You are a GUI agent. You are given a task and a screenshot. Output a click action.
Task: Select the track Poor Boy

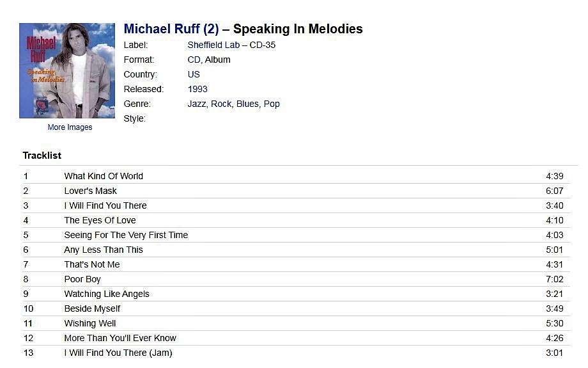coord(82,280)
